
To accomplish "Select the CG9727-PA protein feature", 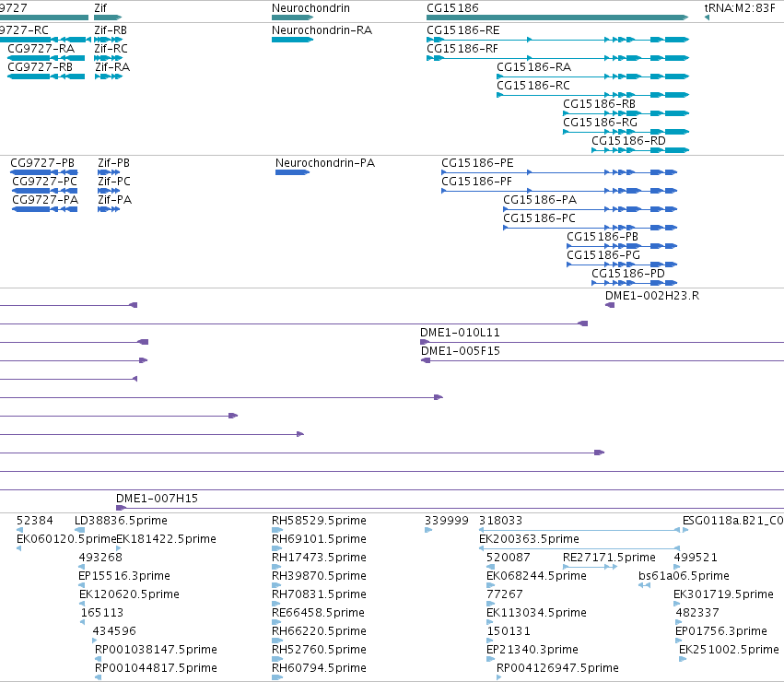I will point(45,209).
